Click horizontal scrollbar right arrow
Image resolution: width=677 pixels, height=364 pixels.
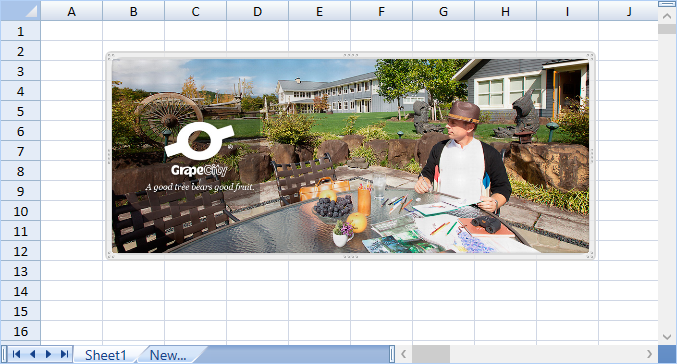pos(649,354)
